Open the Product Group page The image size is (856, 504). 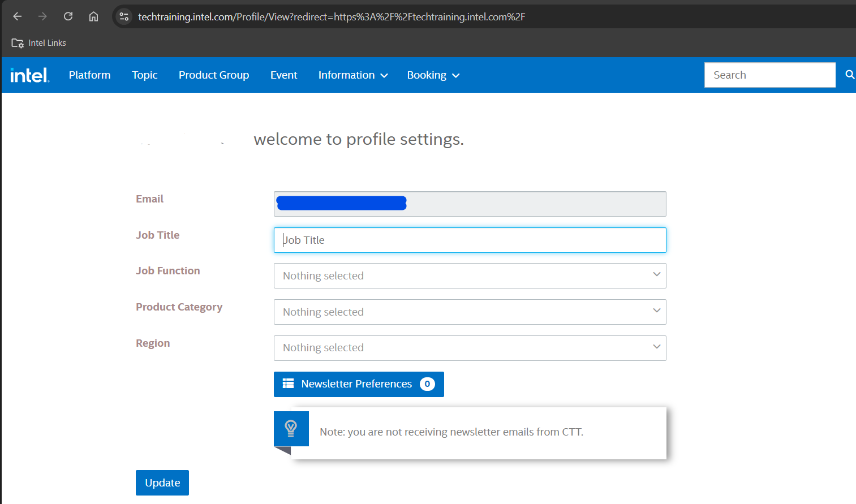pyautogui.click(x=214, y=75)
